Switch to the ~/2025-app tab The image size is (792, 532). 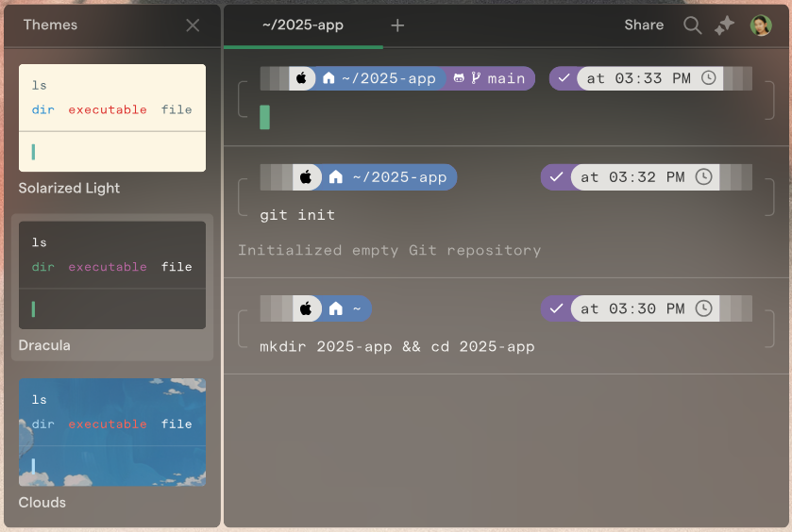(x=303, y=25)
